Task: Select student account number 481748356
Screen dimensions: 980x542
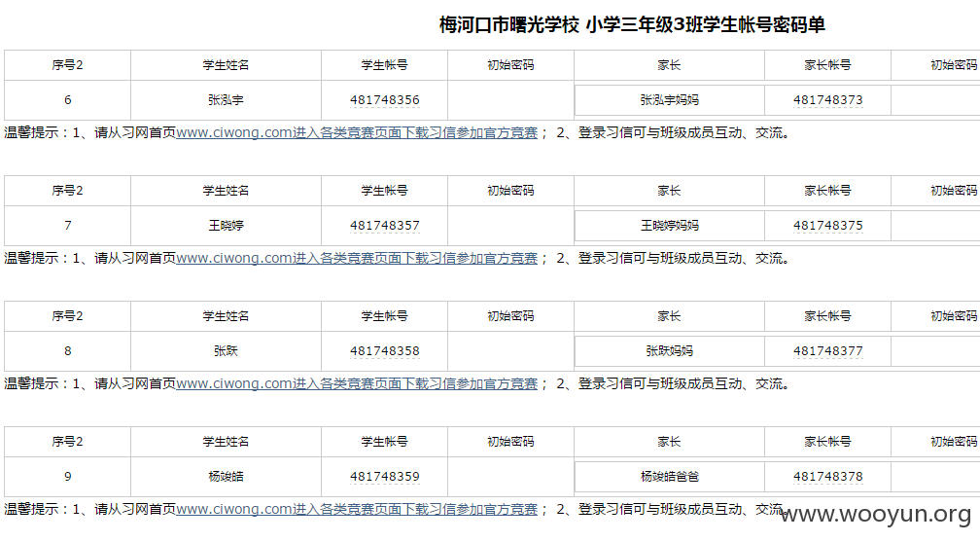Action: [384, 100]
